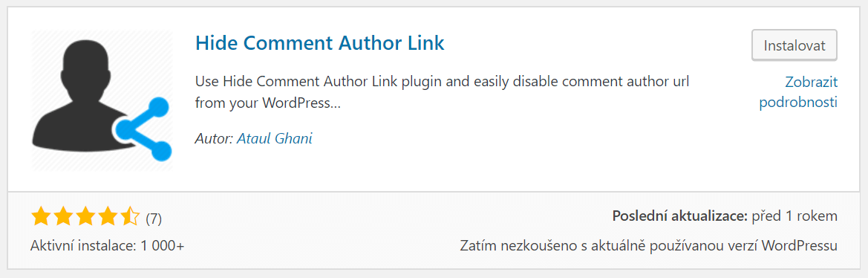
Task: Click the (7) ratings count
Action: (x=154, y=219)
